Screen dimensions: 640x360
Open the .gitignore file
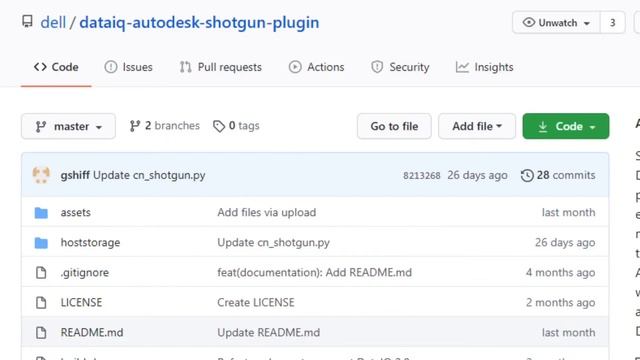84,273
